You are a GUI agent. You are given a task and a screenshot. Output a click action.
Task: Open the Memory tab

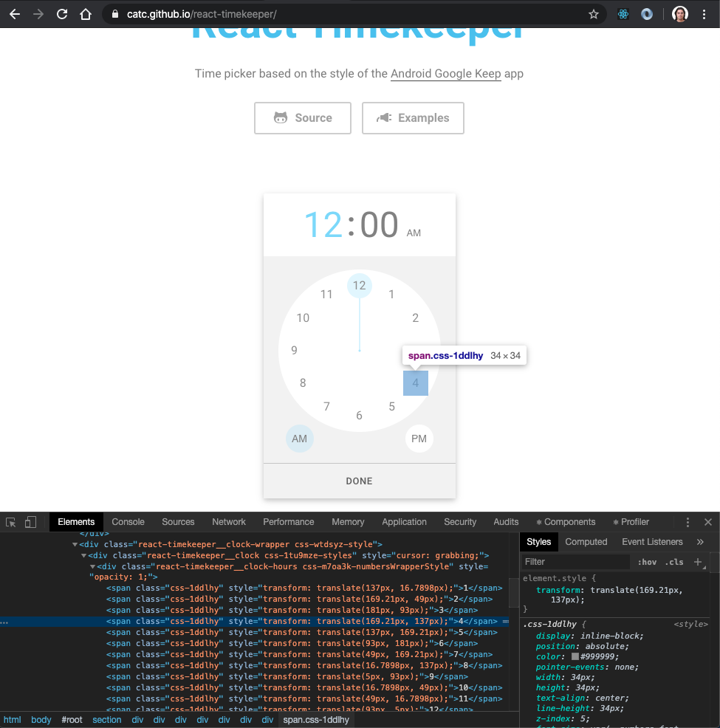click(x=348, y=522)
